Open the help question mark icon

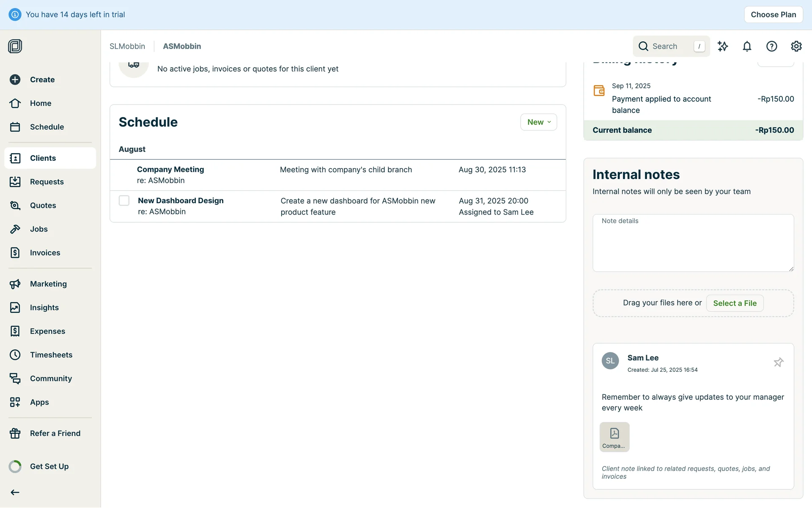772,46
